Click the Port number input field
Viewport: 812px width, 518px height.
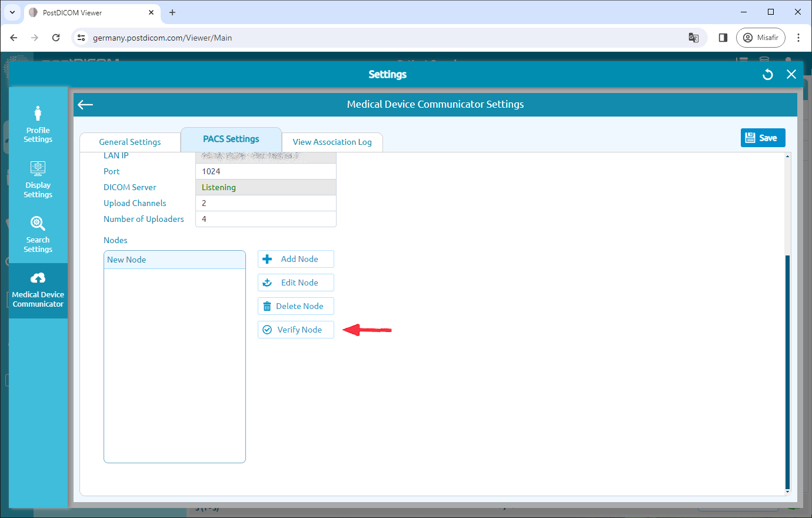point(265,171)
